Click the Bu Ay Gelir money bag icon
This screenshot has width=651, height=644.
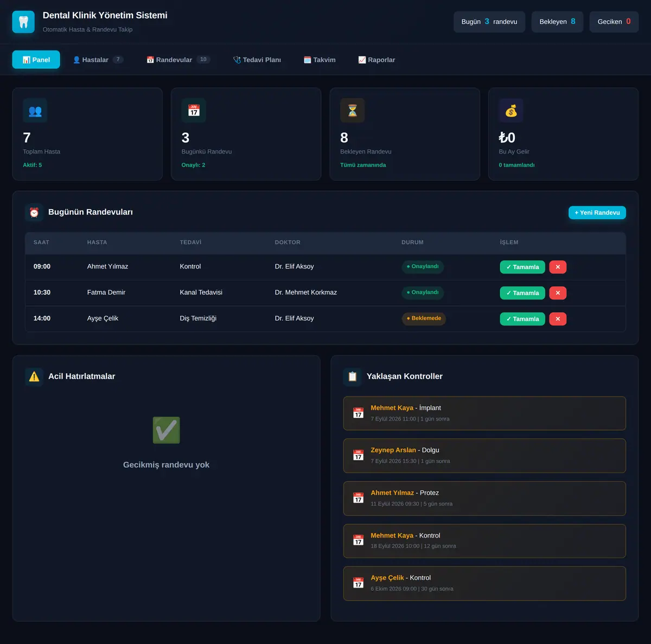pos(511,111)
